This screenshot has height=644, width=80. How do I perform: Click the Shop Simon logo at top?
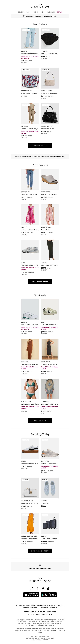[x=40, y=6]
